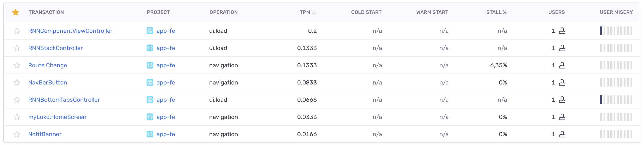Open the RNNStackController transaction
This screenshot has width=644, height=145.
(x=56, y=48)
